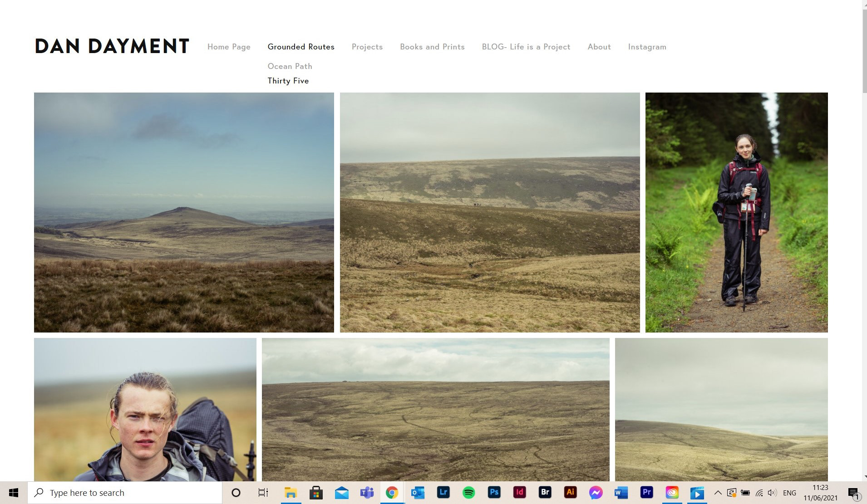Open Microsoft Word from taskbar
Viewport: 867px width, 504px height.
point(621,493)
